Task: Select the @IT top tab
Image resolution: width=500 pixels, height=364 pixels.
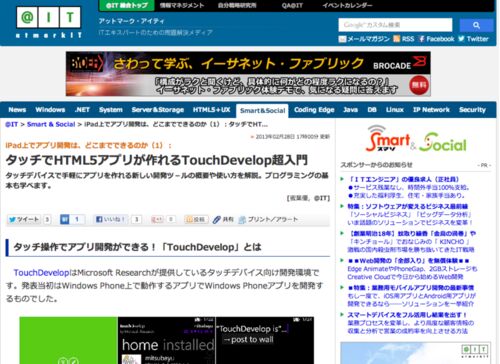Action: coord(127,5)
